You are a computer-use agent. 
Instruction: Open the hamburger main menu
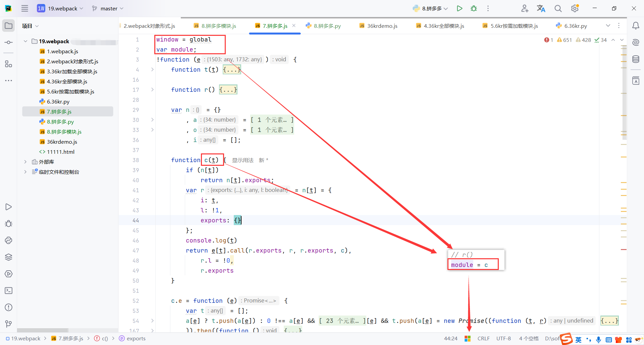[24, 8]
